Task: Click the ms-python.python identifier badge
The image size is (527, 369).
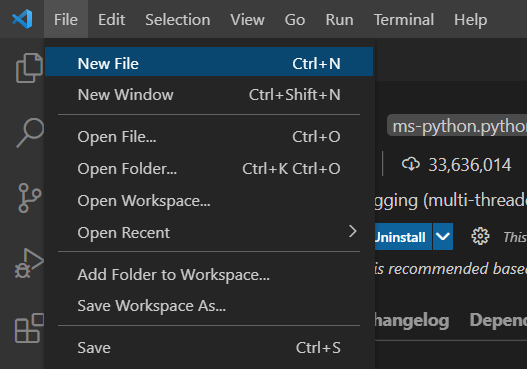Action: click(x=457, y=126)
